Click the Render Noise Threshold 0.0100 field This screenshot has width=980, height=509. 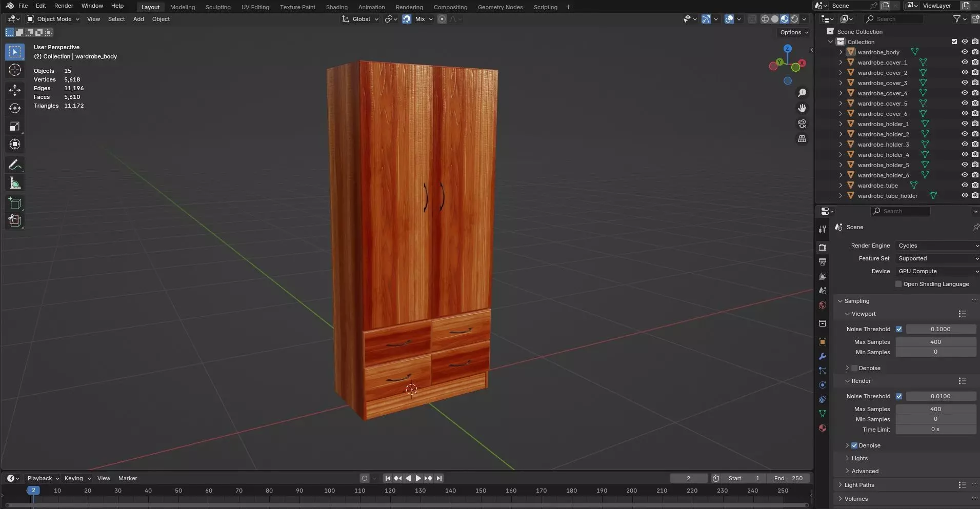pos(941,396)
